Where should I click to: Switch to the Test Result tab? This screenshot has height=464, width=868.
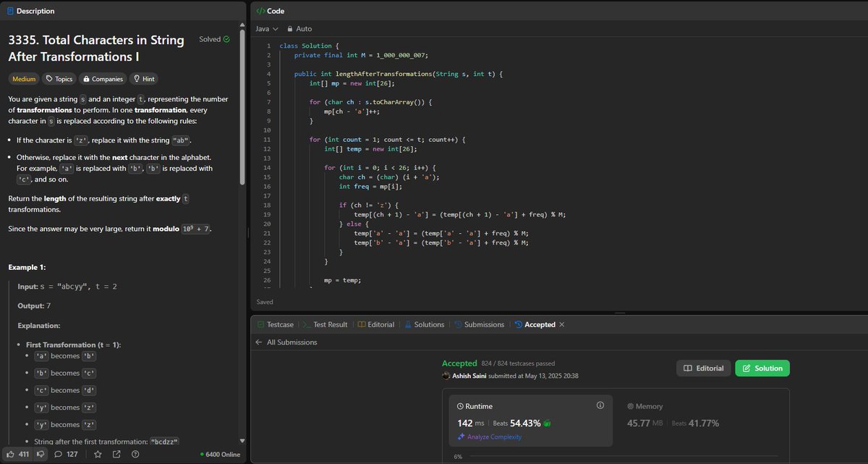325,324
